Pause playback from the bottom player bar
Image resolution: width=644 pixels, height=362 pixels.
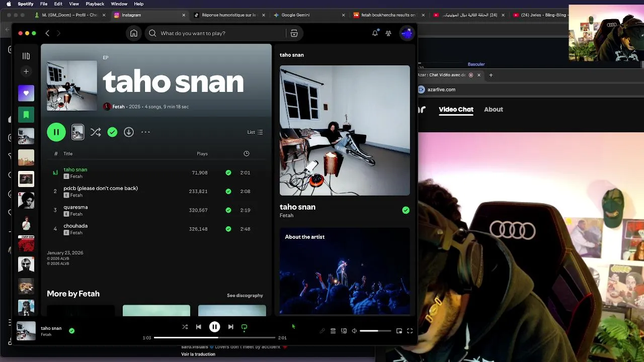tap(214, 327)
